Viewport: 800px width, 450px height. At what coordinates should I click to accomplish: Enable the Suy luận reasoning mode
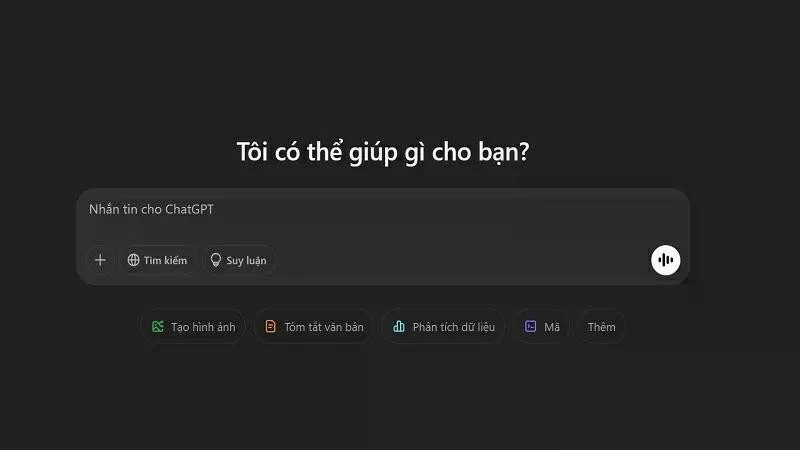pyautogui.click(x=239, y=260)
